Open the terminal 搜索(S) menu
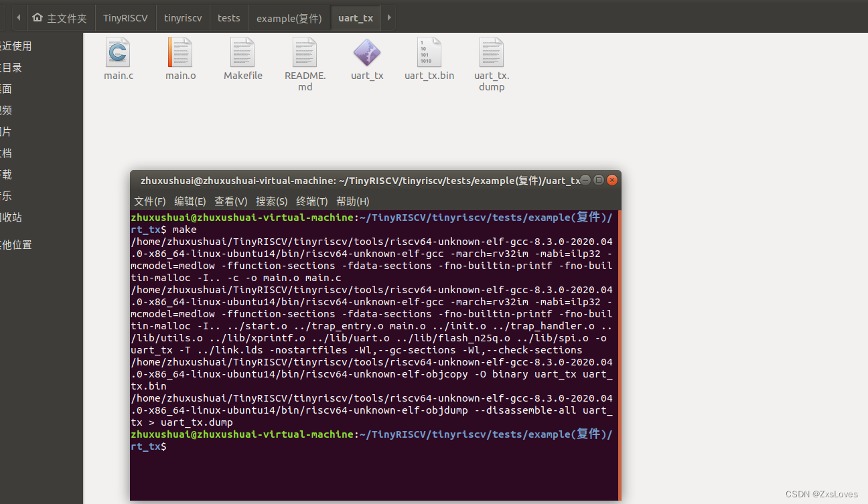 tap(272, 201)
